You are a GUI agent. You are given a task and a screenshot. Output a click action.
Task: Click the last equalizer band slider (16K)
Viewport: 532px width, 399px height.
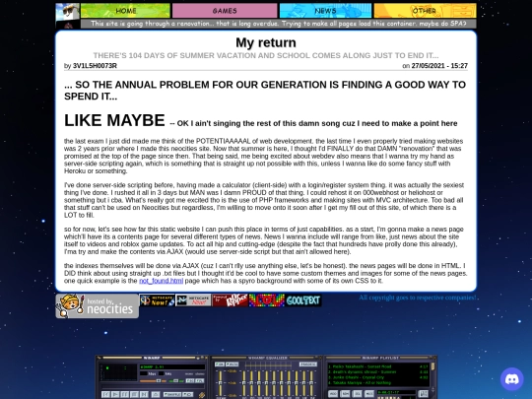[311, 383]
